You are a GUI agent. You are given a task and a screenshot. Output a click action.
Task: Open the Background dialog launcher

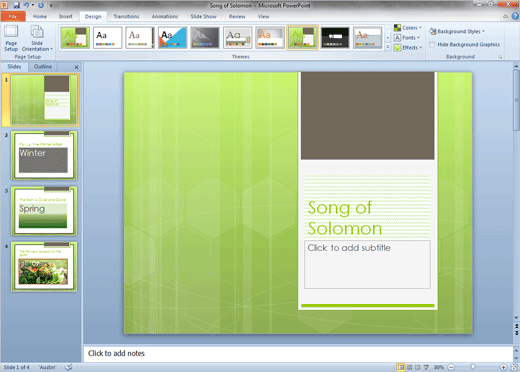coord(500,57)
